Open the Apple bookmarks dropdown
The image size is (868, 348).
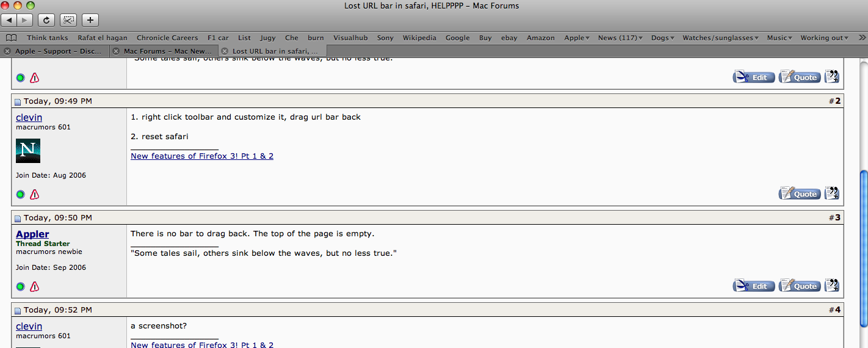coord(577,38)
